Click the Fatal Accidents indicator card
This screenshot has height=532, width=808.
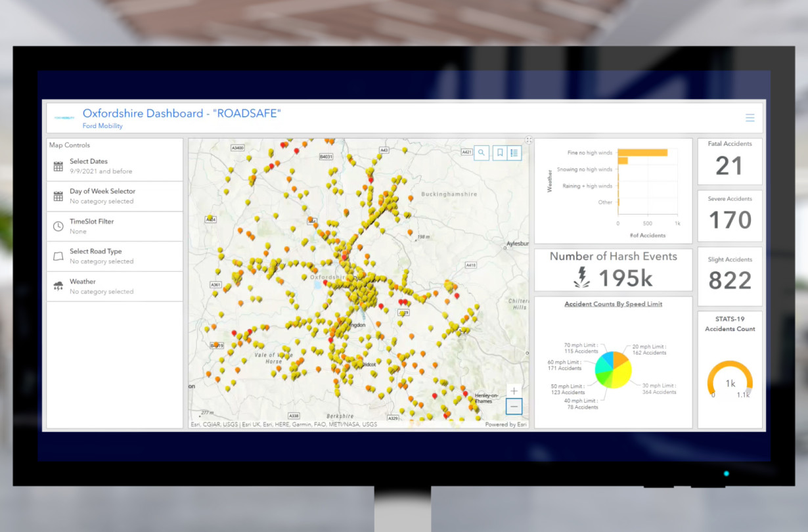coord(729,162)
